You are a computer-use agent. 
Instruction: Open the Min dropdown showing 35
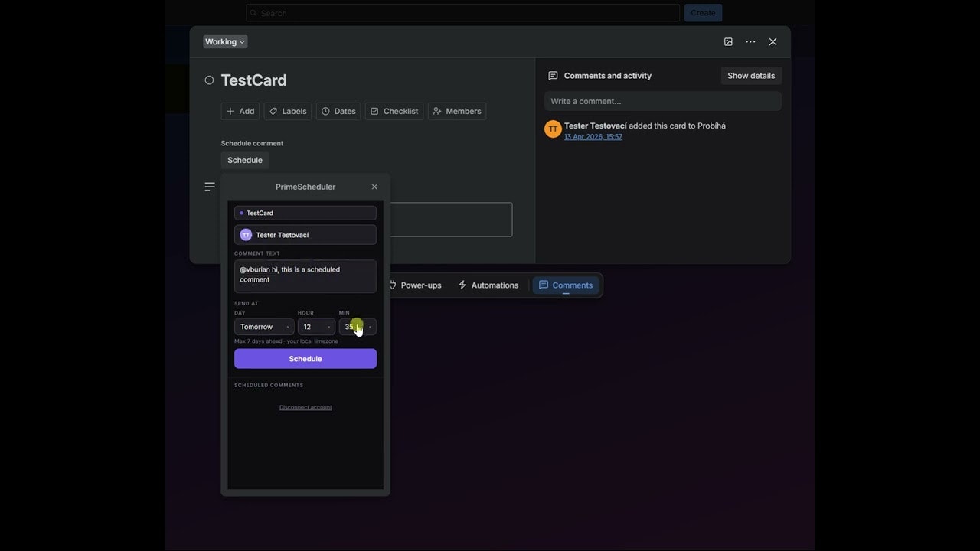[x=358, y=327]
